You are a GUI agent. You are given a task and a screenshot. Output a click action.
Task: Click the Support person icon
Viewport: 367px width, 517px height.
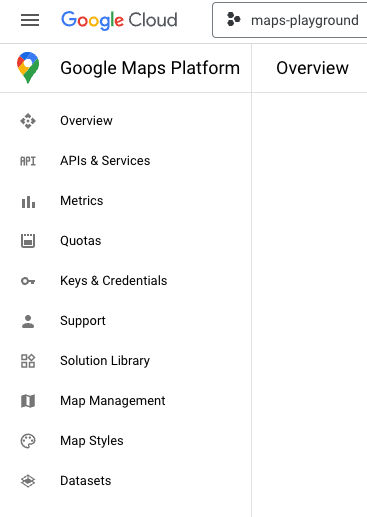pyautogui.click(x=28, y=321)
